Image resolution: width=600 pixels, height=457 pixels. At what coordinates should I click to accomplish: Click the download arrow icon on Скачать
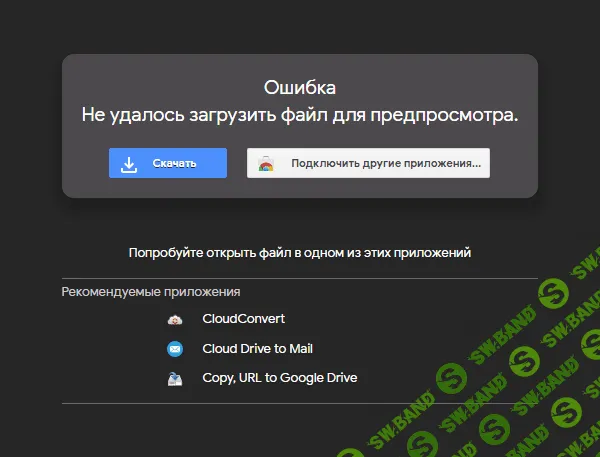coord(129,165)
